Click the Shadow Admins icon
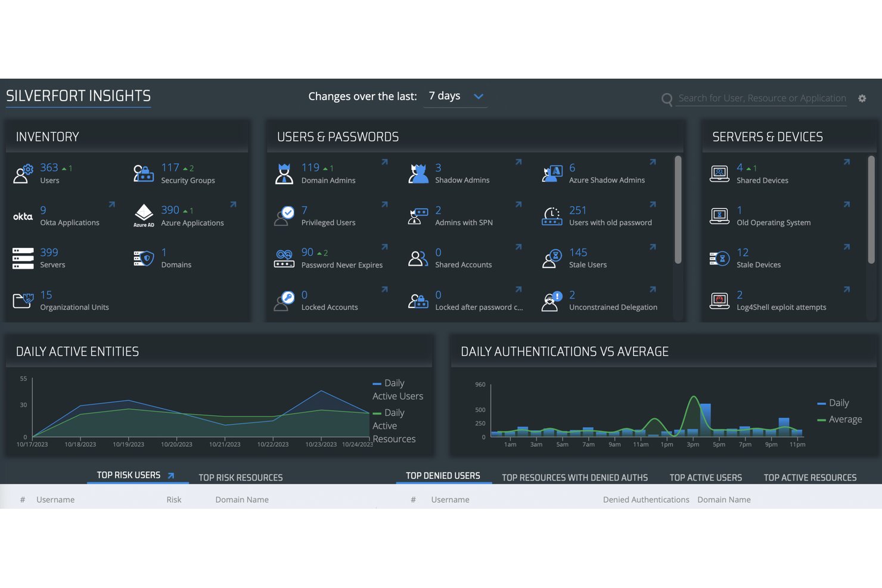The width and height of the screenshot is (882, 588). click(x=418, y=173)
